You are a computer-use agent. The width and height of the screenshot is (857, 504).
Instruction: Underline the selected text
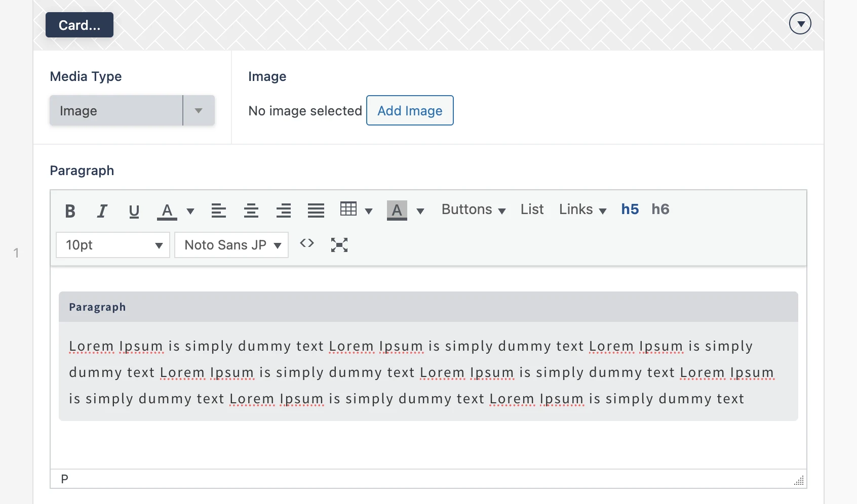click(x=134, y=211)
